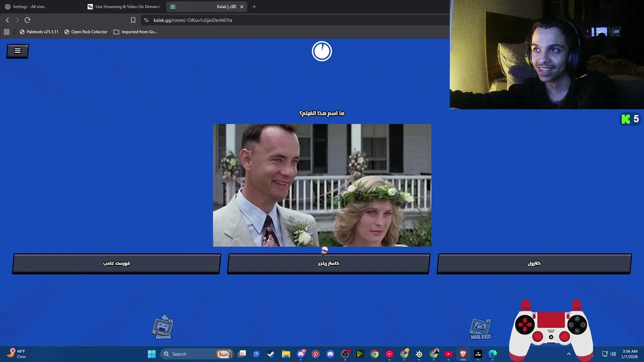This screenshot has width=644, height=362.
Task: Show hidden system tray icons
Action: [x=569, y=354]
